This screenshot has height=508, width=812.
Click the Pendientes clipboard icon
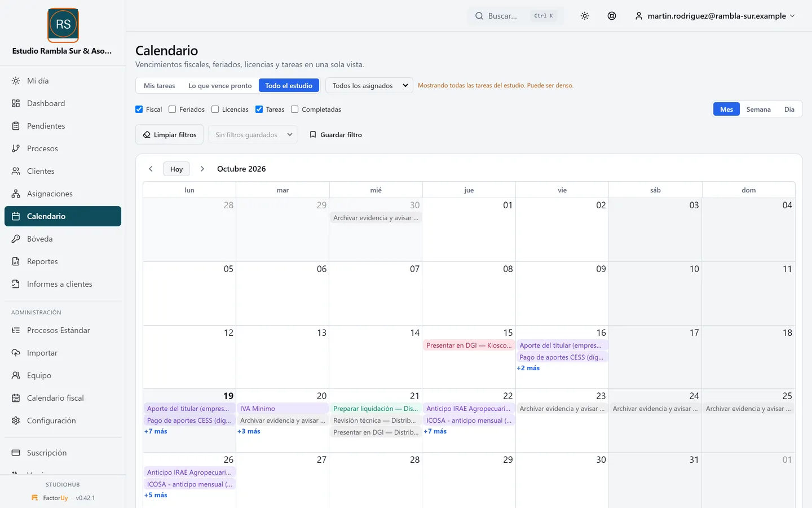tap(16, 126)
